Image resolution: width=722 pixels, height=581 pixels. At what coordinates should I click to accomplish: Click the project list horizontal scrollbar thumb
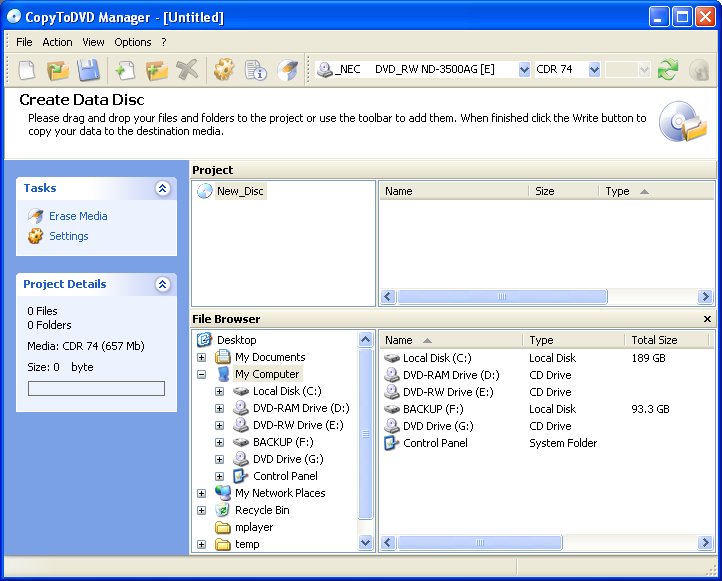click(502, 296)
